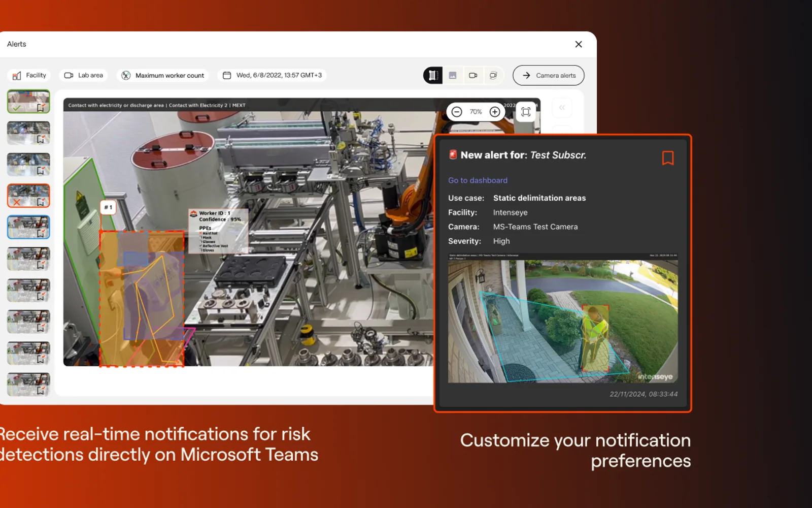Screen dimensions: 812x508
Task: Click the Camera alerts button
Action: pos(549,75)
